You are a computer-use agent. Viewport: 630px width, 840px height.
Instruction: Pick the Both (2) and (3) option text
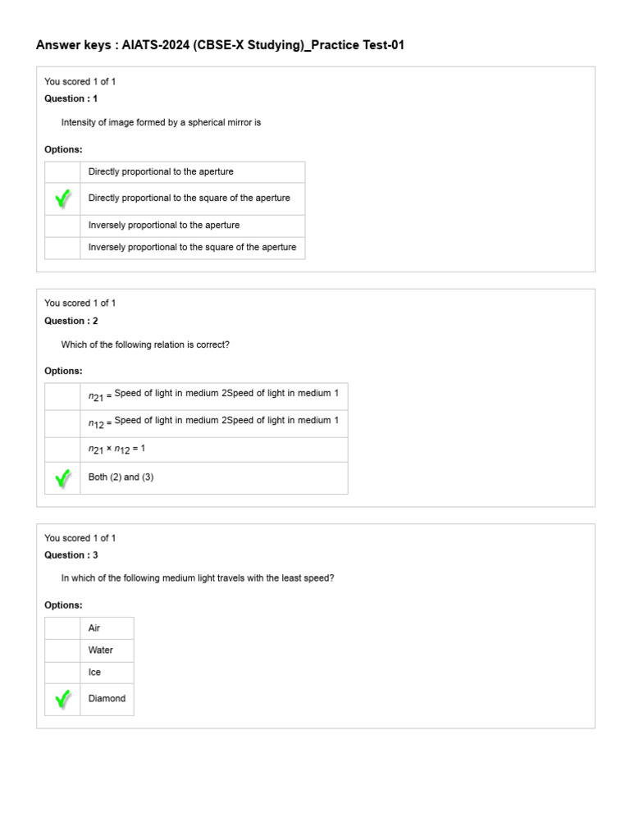[x=121, y=477]
